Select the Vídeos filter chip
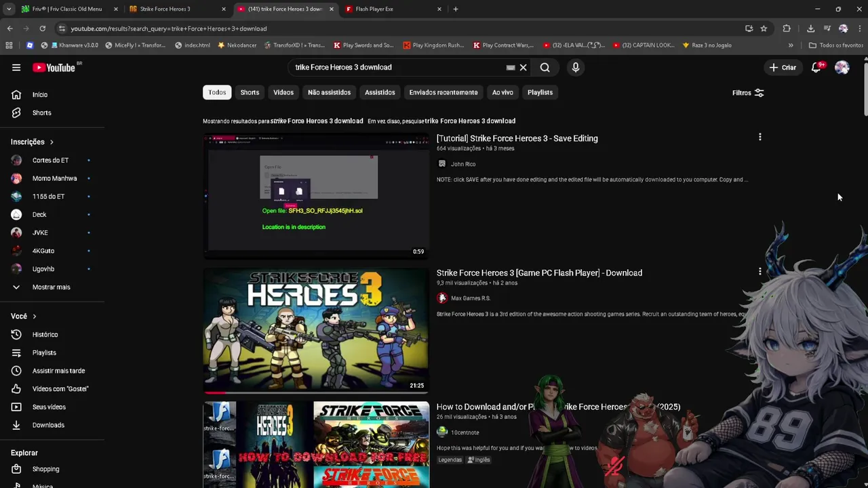Viewport: 868px width, 488px height. pyautogui.click(x=283, y=92)
